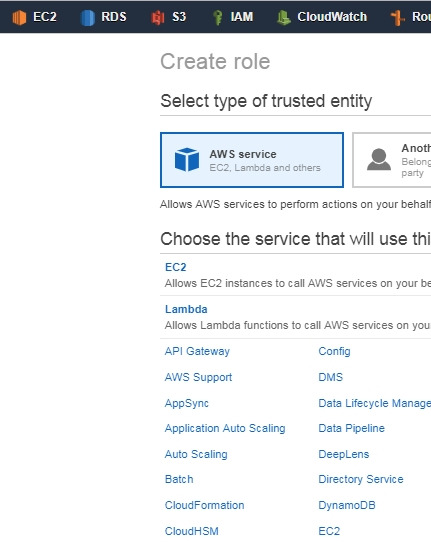
Task: Select the API Gateway service link
Action: [197, 351]
